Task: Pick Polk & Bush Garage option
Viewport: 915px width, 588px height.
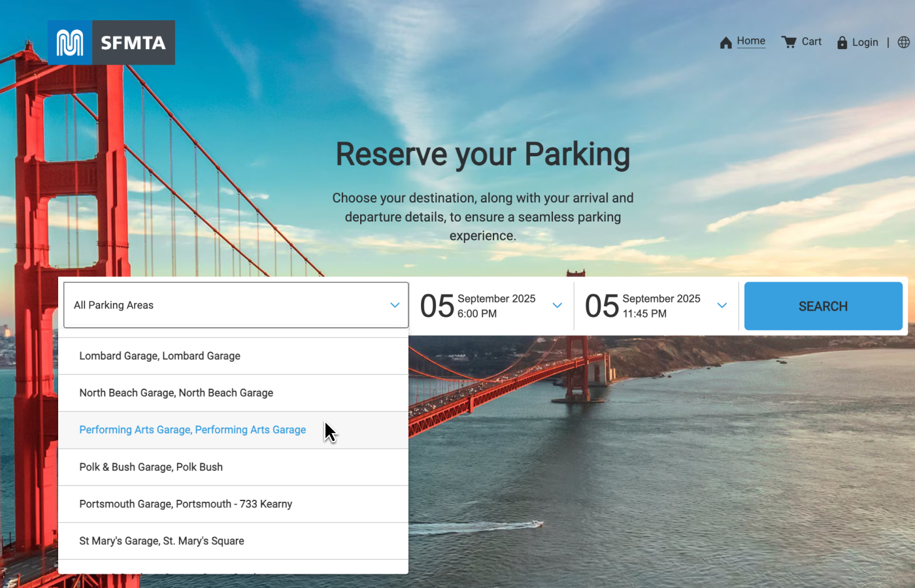Action: [151, 467]
